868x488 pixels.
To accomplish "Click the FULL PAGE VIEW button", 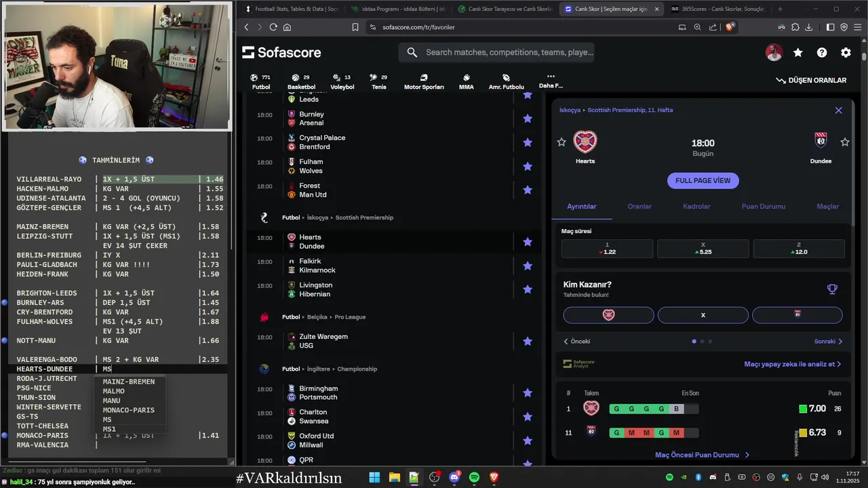I will click(703, 180).
